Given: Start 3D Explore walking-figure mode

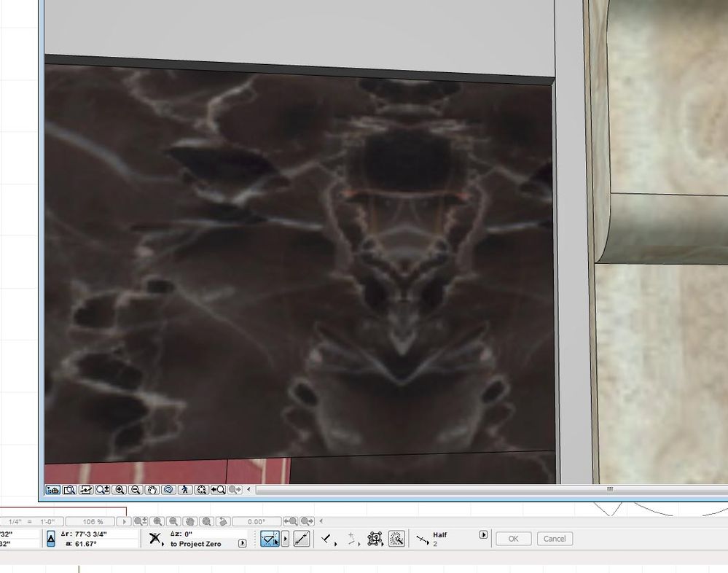Looking at the screenshot, I should (x=185, y=489).
